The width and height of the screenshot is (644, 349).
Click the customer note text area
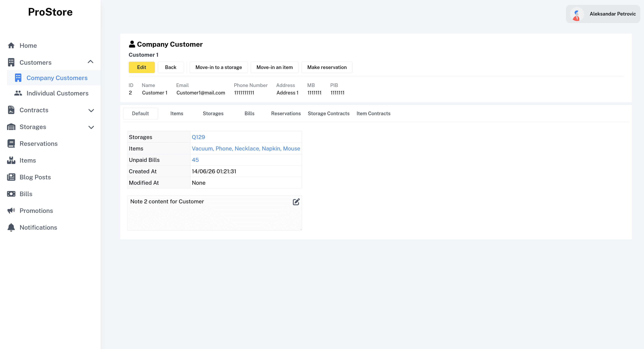(x=214, y=213)
